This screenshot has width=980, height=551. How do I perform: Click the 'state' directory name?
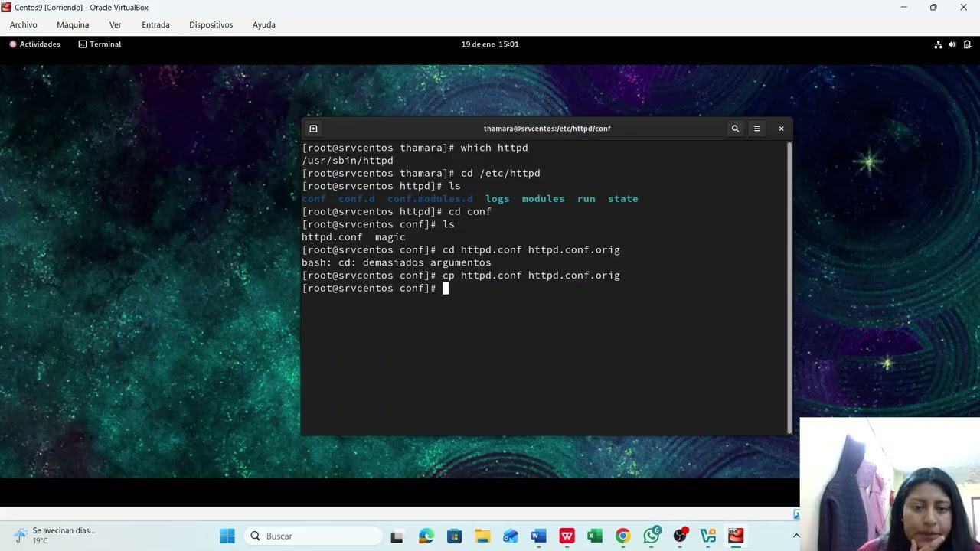click(x=622, y=199)
